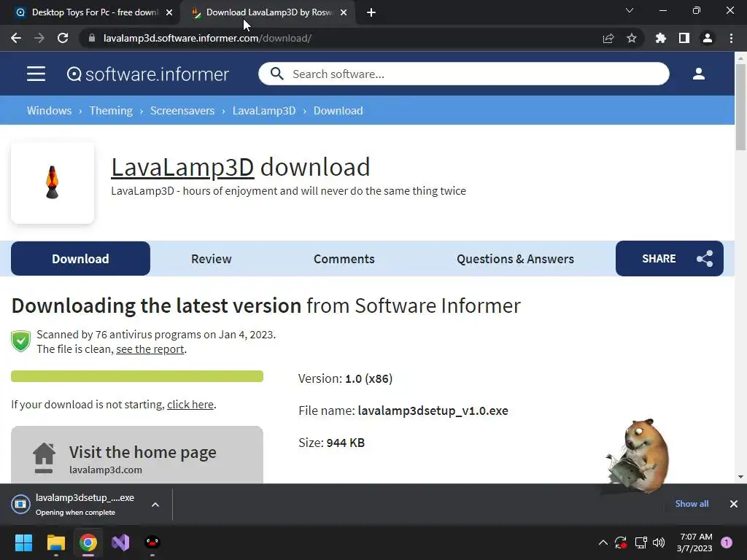Go back to the previous page
747x560 pixels.
(x=16, y=38)
